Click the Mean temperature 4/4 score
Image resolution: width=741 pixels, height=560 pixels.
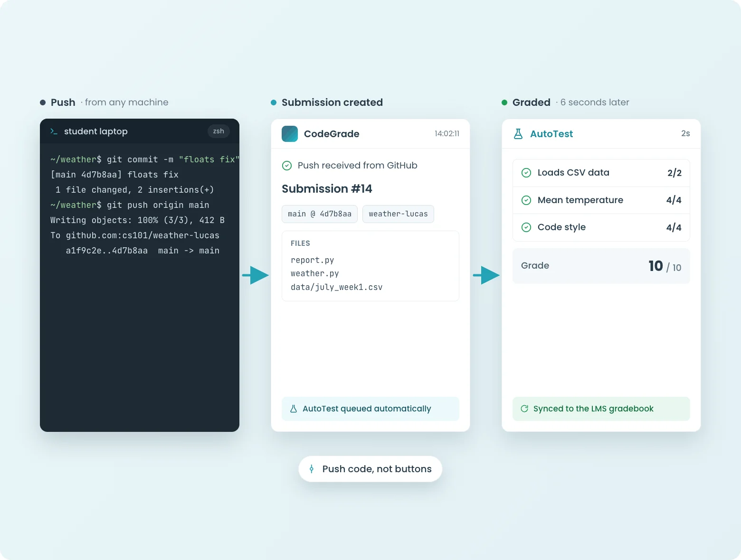pyautogui.click(x=674, y=200)
